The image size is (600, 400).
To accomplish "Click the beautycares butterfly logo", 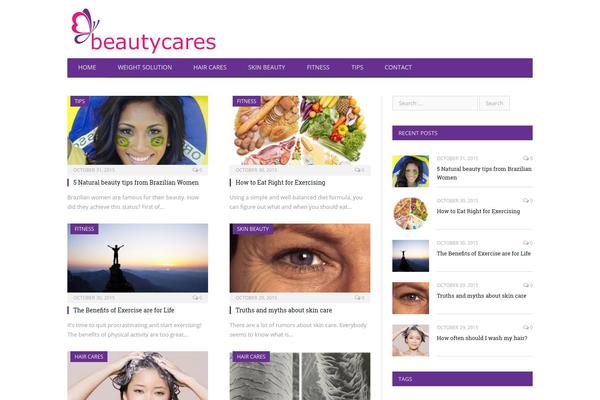I will click(143, 31).
